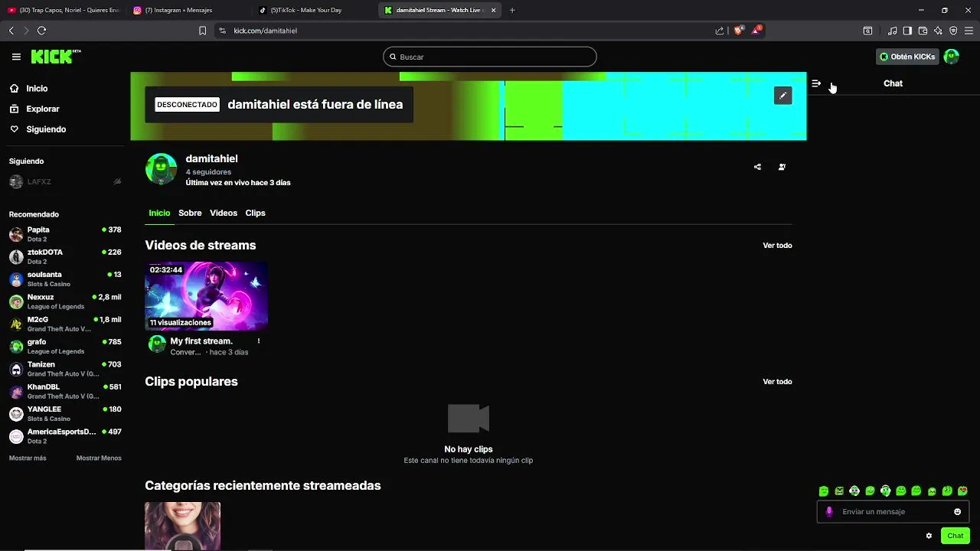Open a new browser tab
Image resolution: width=980 pixels, height=551 pixels.
pos(512,10)
